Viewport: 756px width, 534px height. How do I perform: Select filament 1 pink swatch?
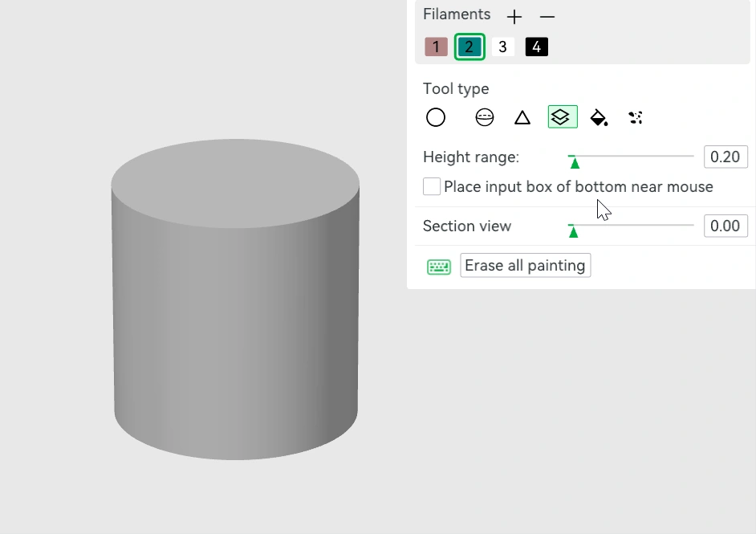click(x=436, y=47)
